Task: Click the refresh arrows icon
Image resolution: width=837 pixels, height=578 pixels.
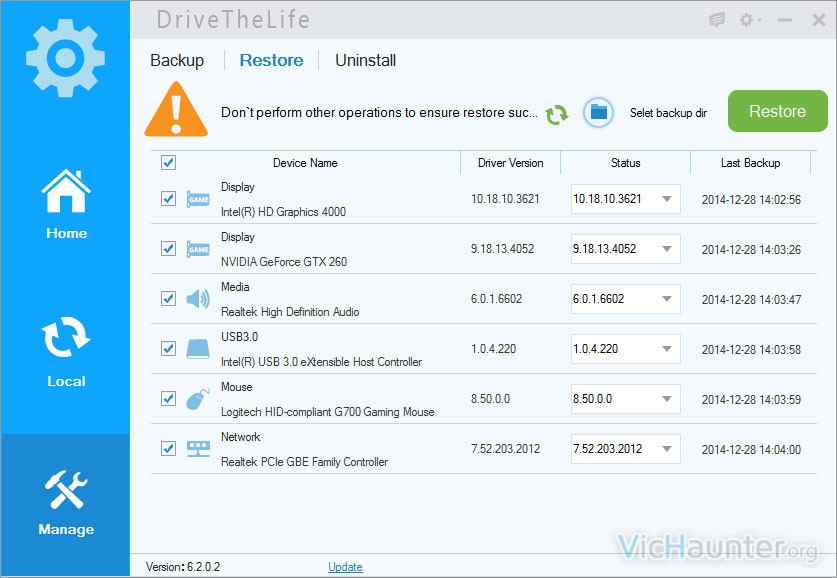Action: (x=557, y=114)
